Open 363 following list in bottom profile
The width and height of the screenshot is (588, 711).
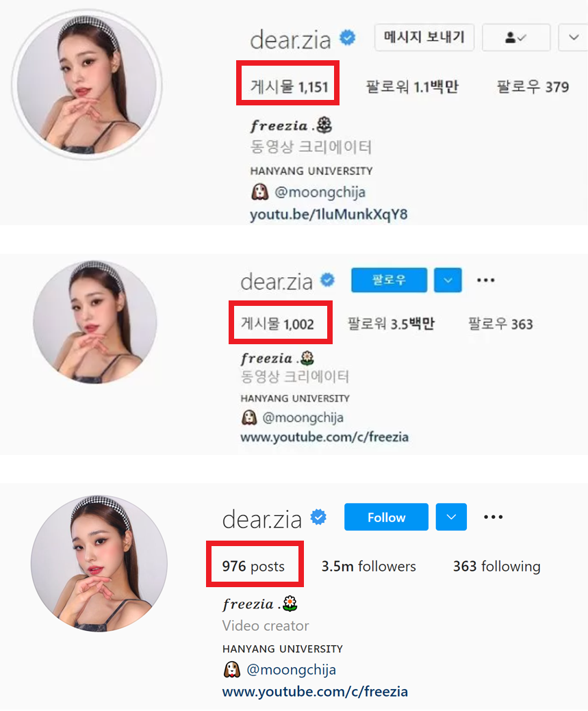coord(497,567)
